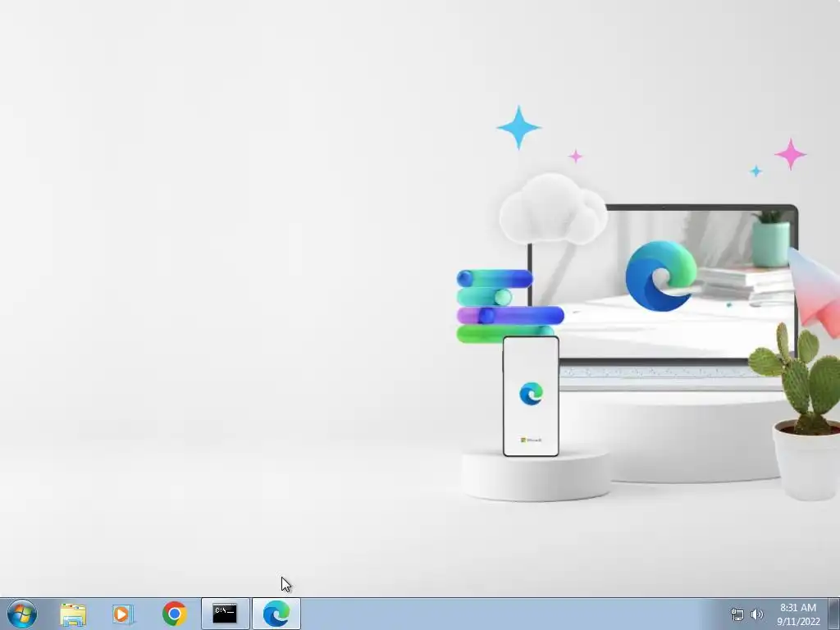
Task: Switch to the Command Prompt window
Action: click(x=225, y=614)
